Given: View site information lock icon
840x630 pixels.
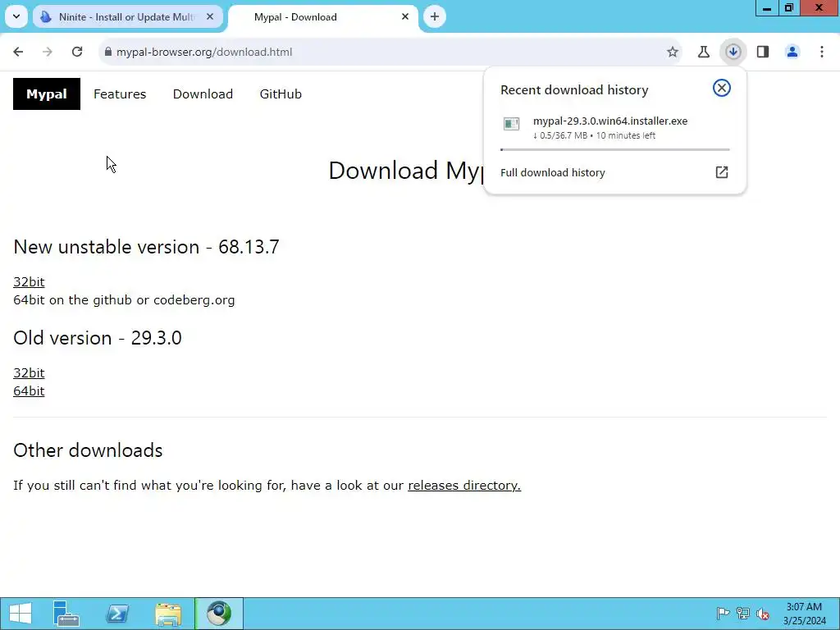Looking at the screenshot, I should pyautogui.click(x=108, y=52).
